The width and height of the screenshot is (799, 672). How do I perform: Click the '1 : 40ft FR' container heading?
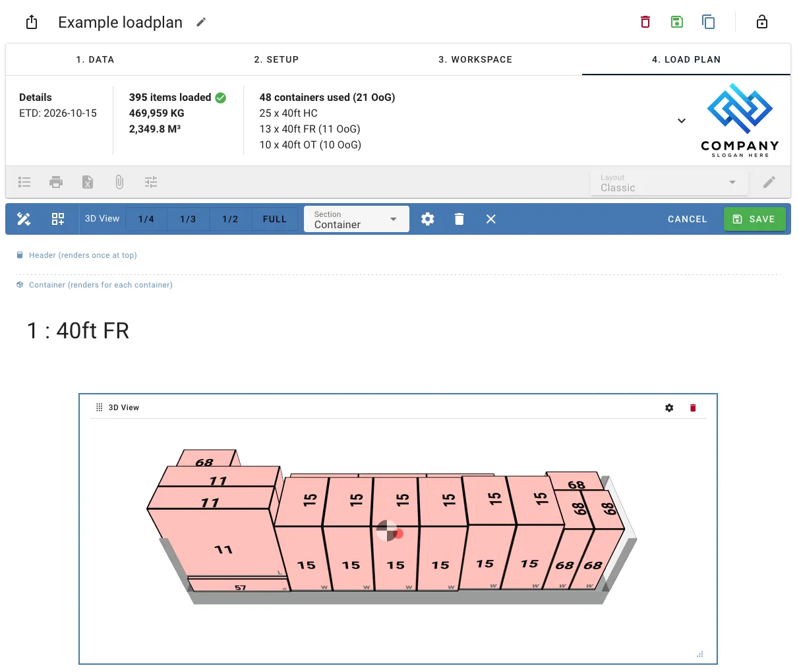(x=78, y=330)
